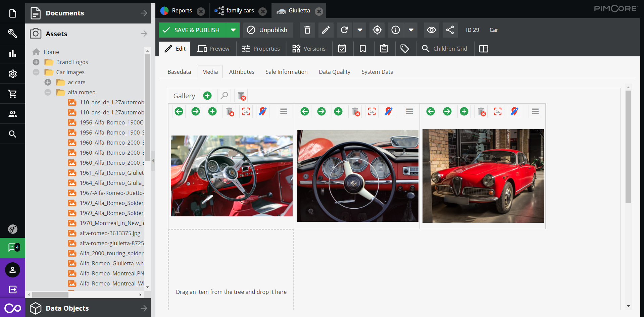Open the bar chart marketing icon
Image resolution: width=644 pixels, height=317 pixels.
point(12,53)
